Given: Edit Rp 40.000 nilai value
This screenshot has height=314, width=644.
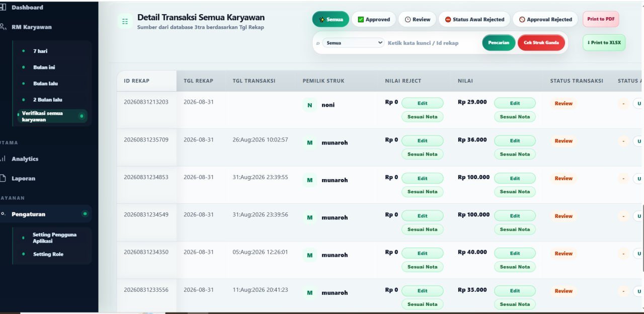Looking at the screenshot, I should (515, 254).
